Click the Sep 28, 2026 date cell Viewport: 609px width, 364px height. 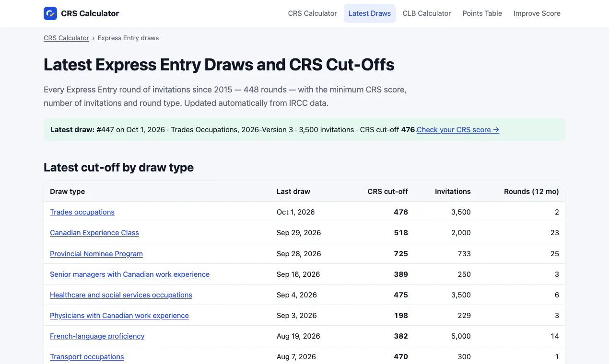click(299, 254)
